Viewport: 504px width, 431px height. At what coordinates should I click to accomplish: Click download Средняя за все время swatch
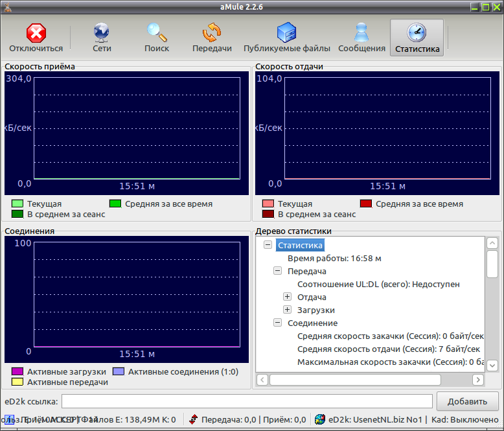click(115, 204)
